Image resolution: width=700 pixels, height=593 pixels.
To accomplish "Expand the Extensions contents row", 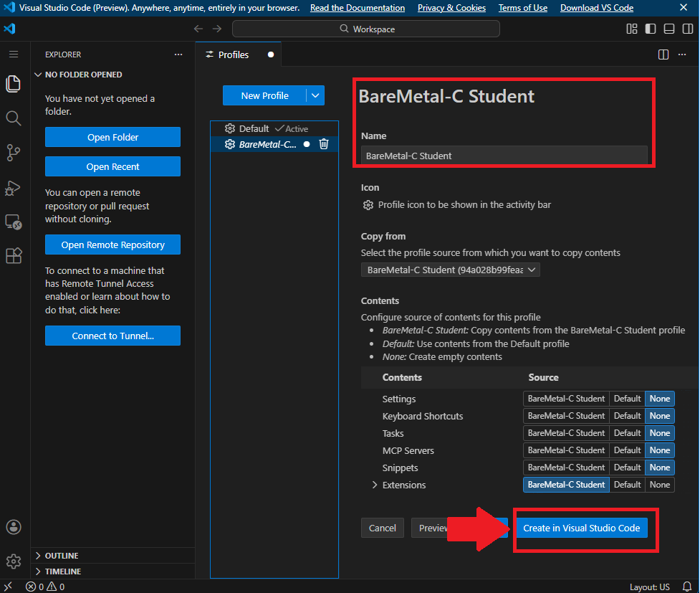I will 374,485.
